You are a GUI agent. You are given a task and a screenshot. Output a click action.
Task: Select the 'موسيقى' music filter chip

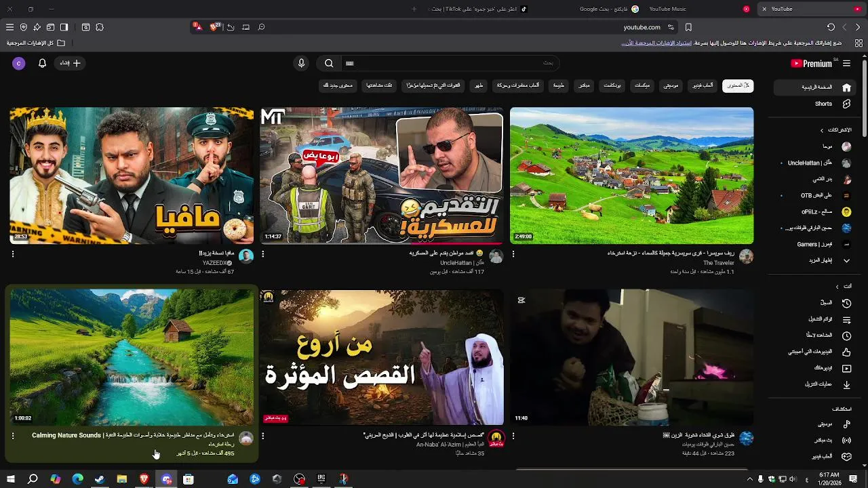(671, 85)
